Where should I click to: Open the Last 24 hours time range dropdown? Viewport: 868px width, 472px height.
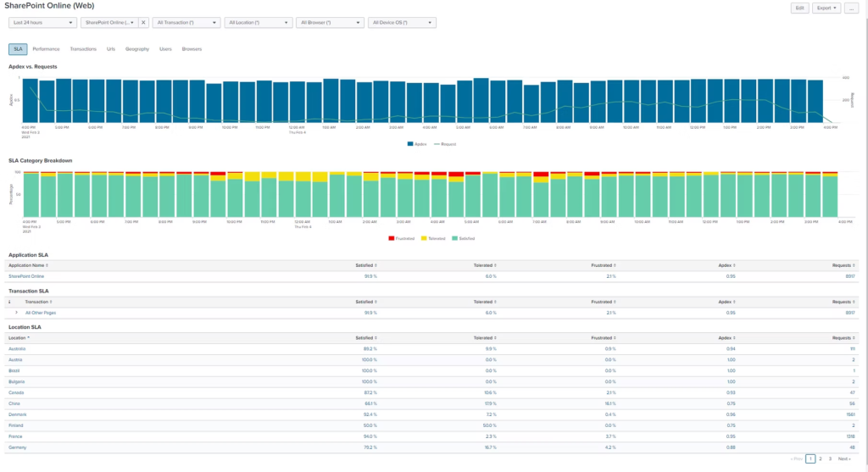(42, 23)
